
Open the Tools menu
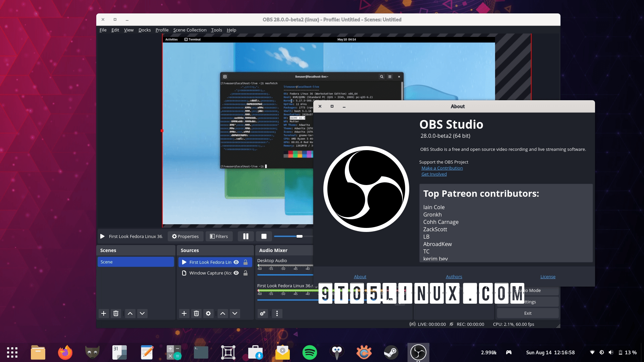click(216, 30)
